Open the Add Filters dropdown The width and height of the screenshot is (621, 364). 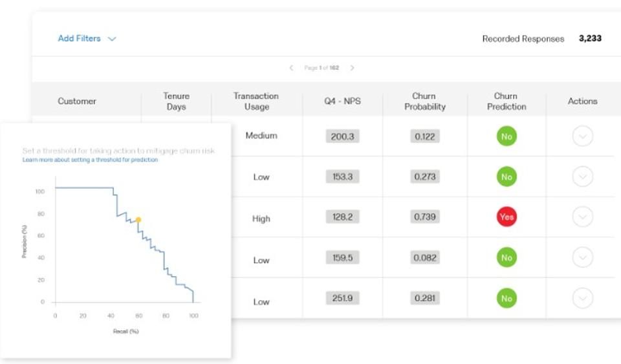(87, 39)
